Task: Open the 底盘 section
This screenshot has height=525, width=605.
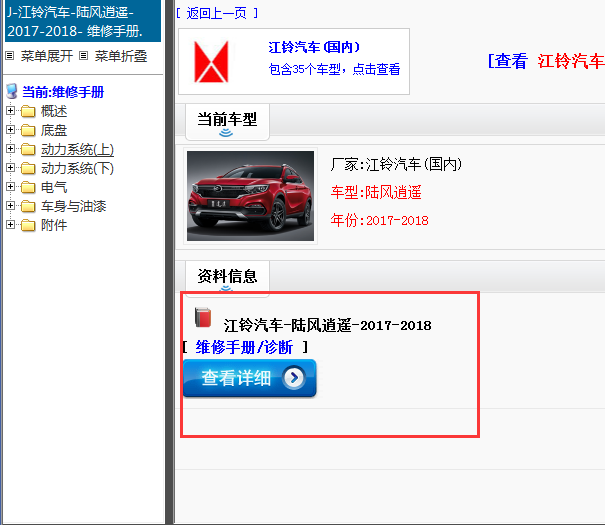Action: pyautogui.click(x=54, y=130)
